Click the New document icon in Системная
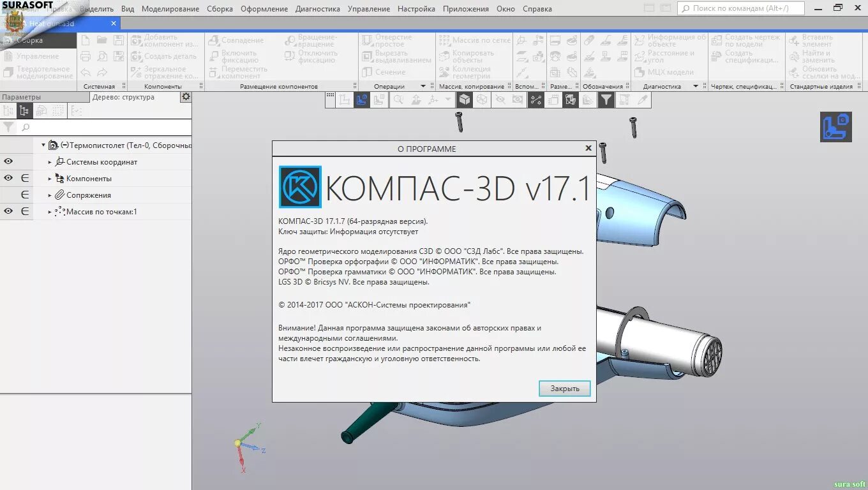Image resolution: width=868 pixels, height=490 pixels. pos(86,40)
